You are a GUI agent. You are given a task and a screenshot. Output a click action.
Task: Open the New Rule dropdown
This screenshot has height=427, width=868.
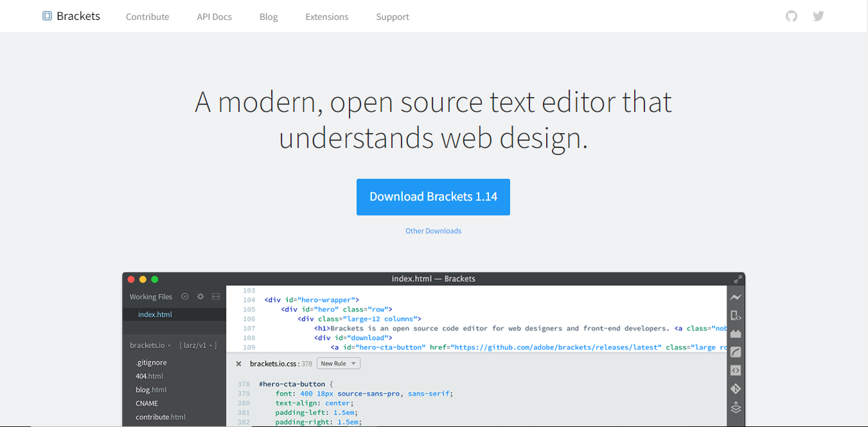point(339,363)
